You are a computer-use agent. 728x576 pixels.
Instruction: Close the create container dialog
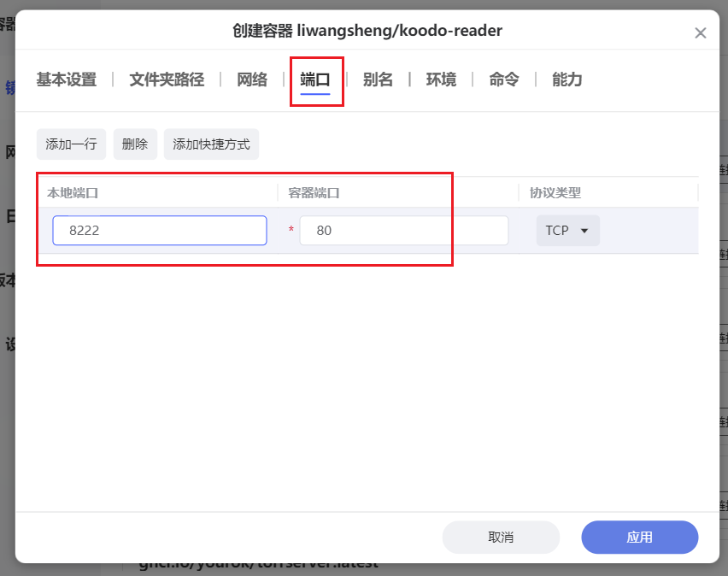[700, 33]
